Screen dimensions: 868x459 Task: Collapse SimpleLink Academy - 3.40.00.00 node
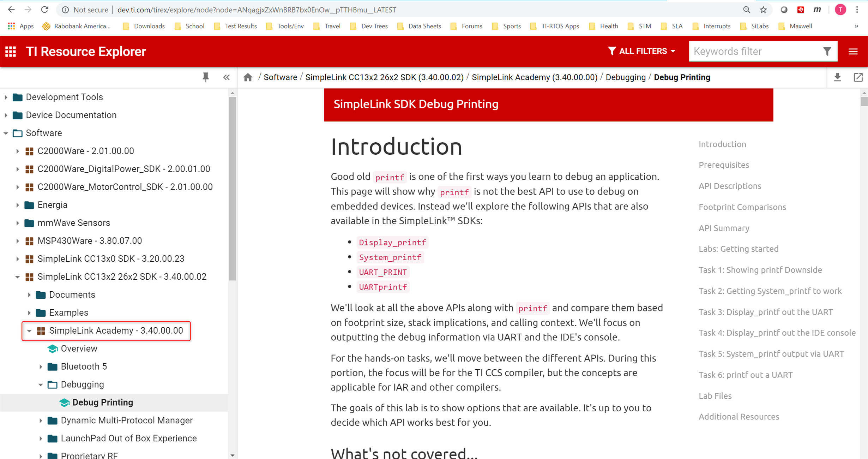pyautogui.click(x=29, y=331)
